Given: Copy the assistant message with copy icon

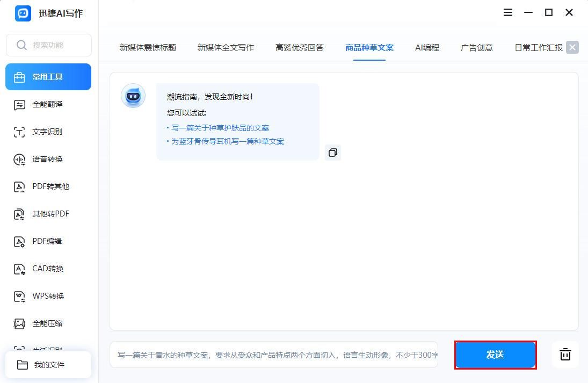Looking at the screenshot, I should pyautogui.click(x=332, y=153).
